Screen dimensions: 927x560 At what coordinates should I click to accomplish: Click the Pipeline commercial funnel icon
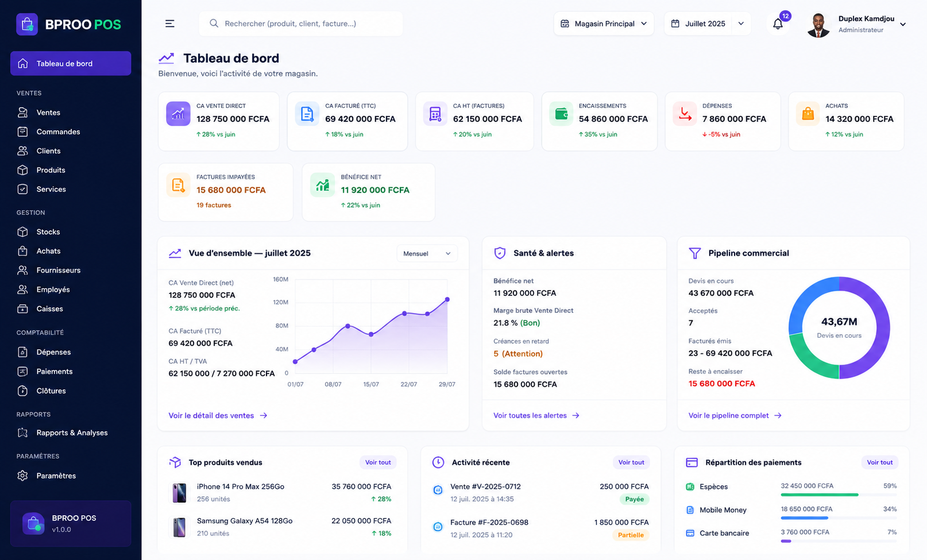[694, 253]
